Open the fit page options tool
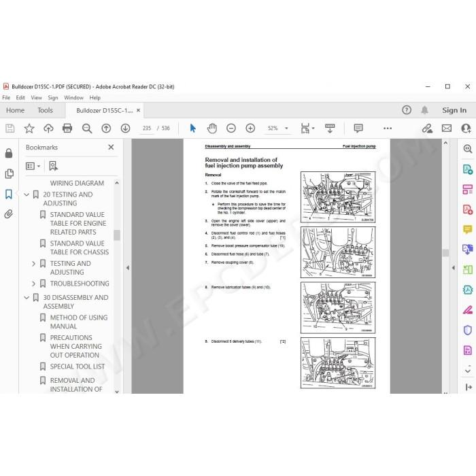The width and height of the screenshot is (476, 476). [307, 129]
